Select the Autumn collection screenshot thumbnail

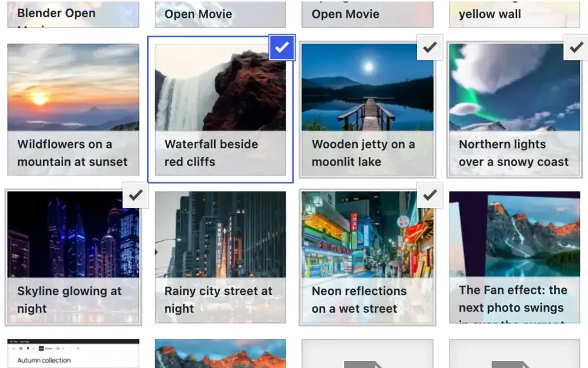click(x=73, y=354)
